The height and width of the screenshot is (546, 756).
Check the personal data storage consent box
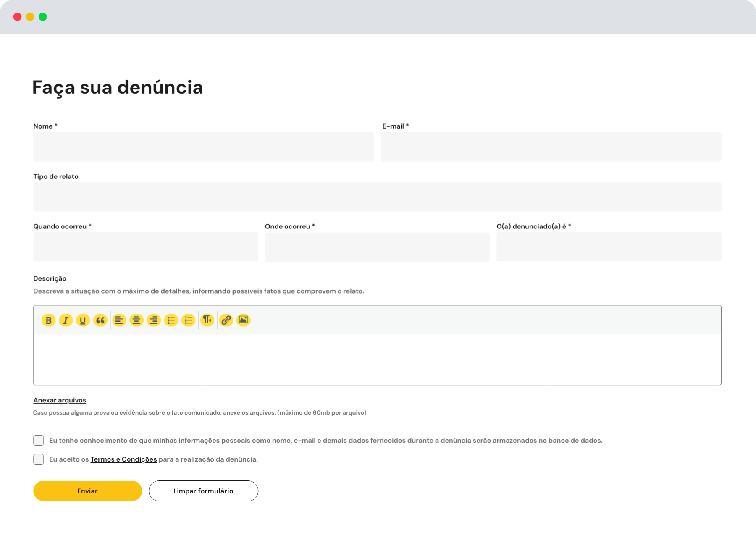(x=39, y=440)
